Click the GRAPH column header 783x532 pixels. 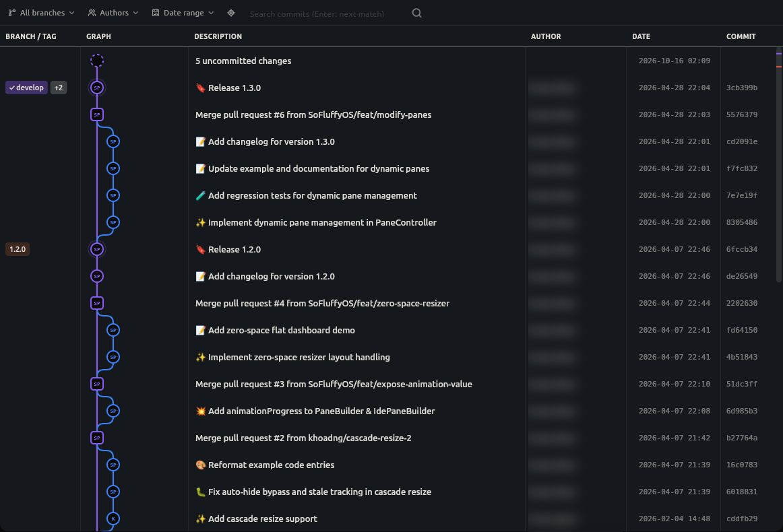[98, 36]
